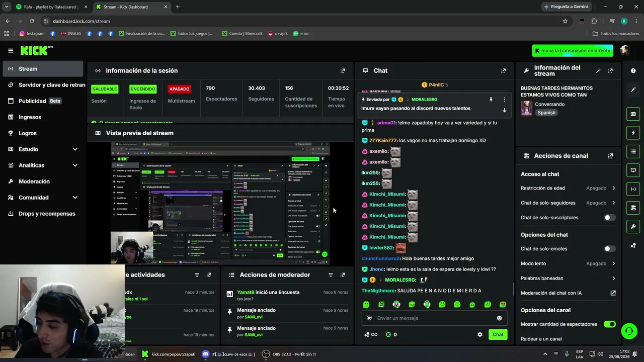This screenshot has width=644, height=362.
Task: Filter the Acciones de moderador list
Action: (331, 275)
